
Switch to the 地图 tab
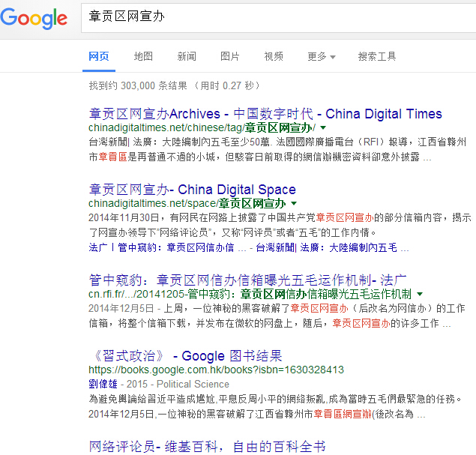pos(143,57)
